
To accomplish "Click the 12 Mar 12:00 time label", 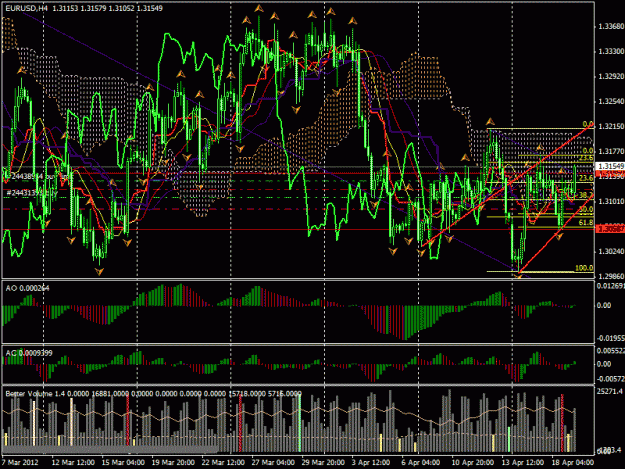I will coord(73,462).
